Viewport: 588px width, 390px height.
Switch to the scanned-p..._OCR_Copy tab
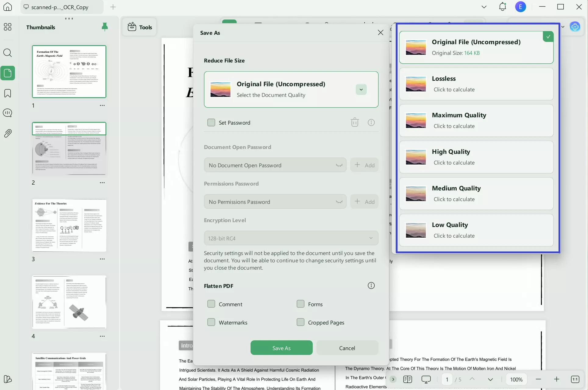pyautogui.click(x=61, y=7)
